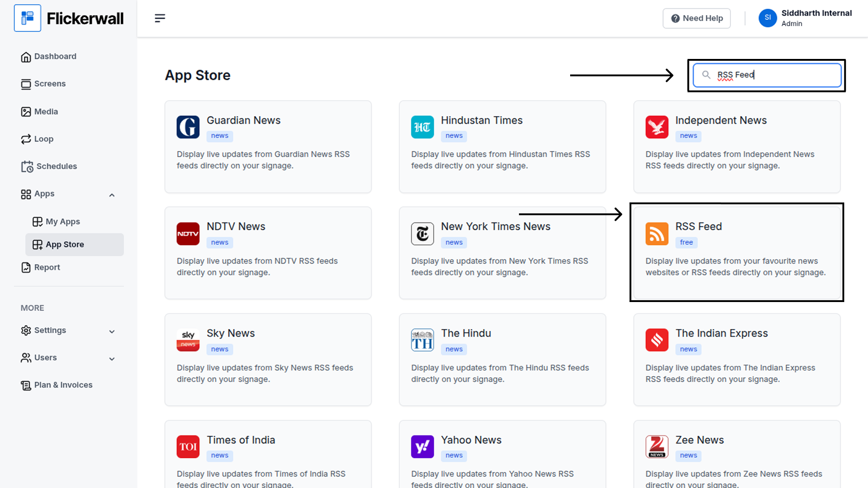Click the Flickerwall logo icon

coord(27,18)
